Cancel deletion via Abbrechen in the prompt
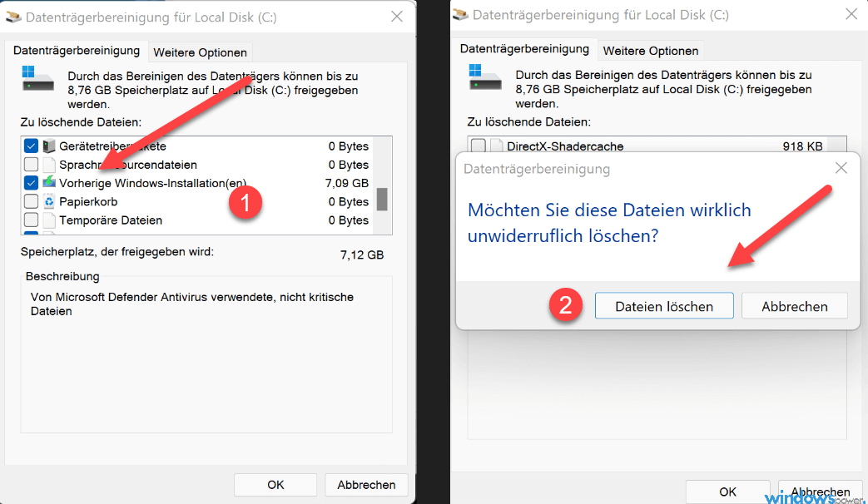The height and width of the screenshot is (504, 868). pyautogui.click(x=794, y=305)
